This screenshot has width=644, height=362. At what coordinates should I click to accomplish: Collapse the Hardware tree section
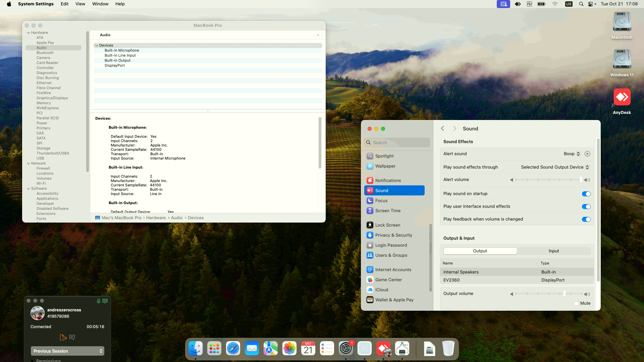(29, 33)
